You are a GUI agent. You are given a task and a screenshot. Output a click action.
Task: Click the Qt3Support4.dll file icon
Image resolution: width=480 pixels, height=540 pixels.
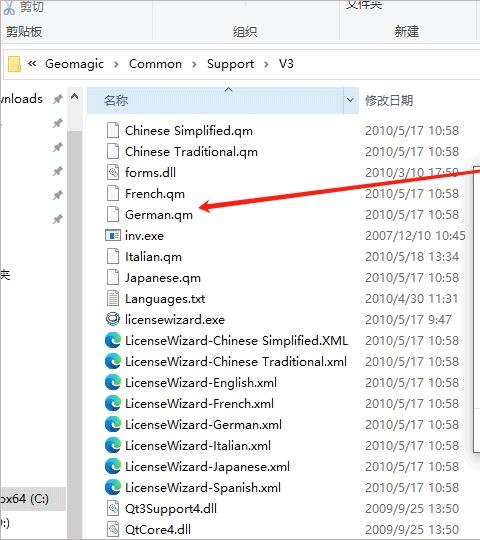[113, 509]
